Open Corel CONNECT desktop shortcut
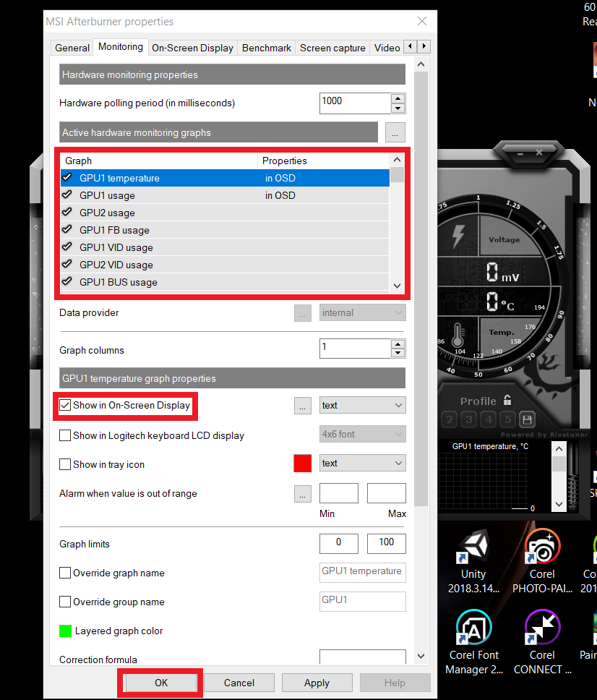The width and height of the screenshot is (597, 700). point(542,642)
